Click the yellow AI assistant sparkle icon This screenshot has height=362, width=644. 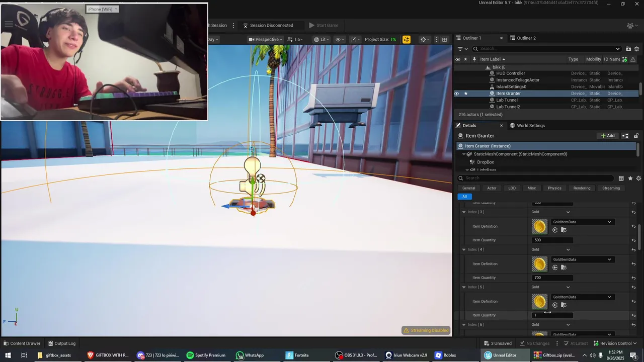click(x=406, y=39)
